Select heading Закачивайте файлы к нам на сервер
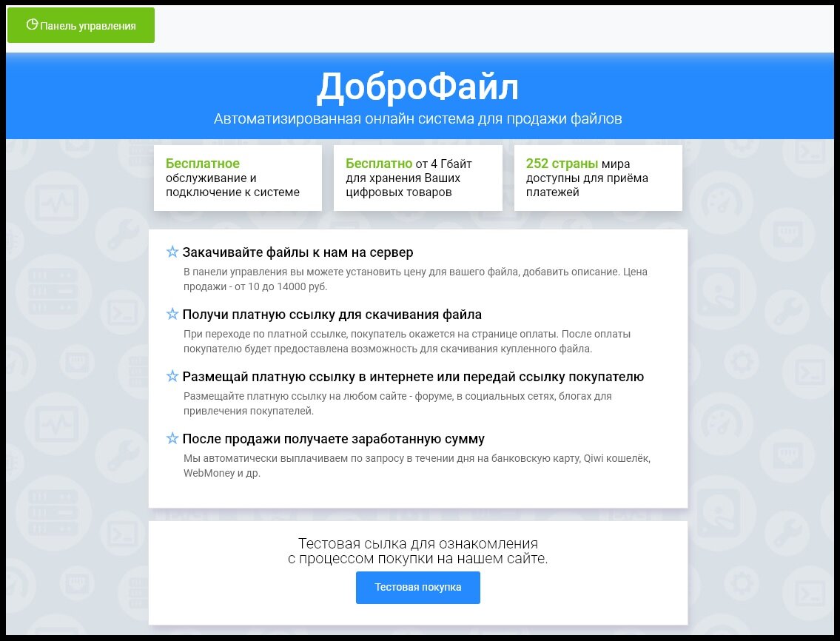 tap(298, 252)
